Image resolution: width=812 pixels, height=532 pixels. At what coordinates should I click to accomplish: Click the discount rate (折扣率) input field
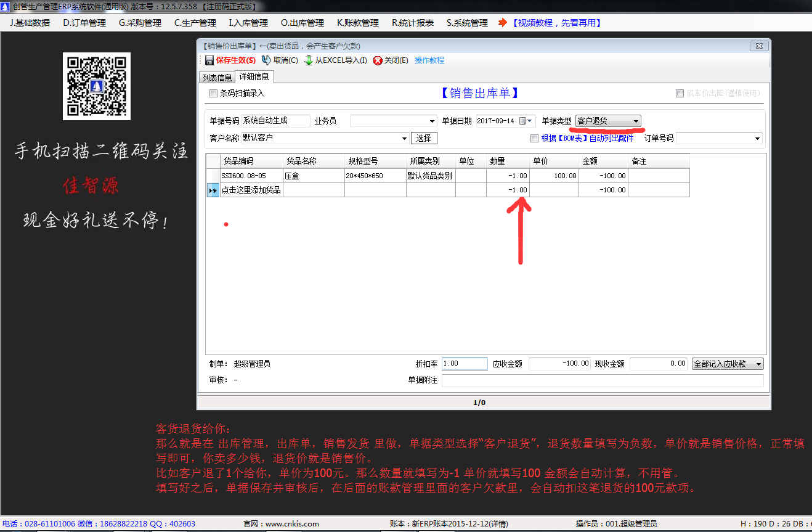[x=464, y=364]
